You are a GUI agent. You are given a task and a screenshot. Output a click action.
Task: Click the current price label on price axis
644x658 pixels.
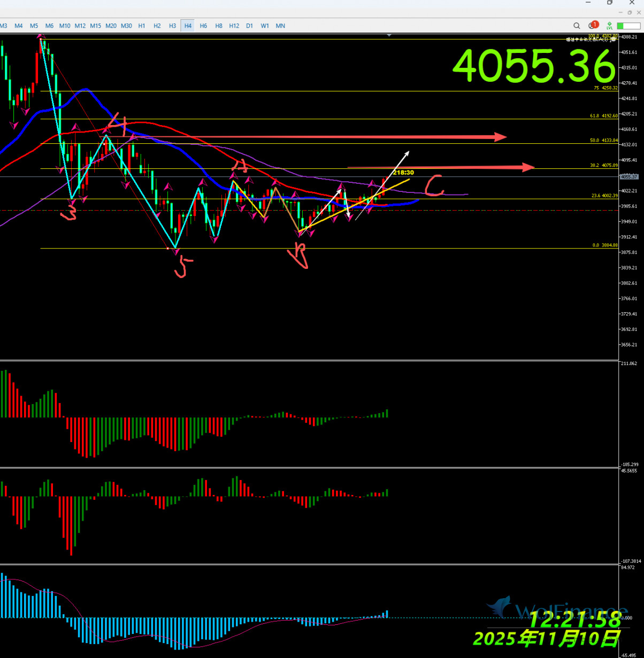628,176
